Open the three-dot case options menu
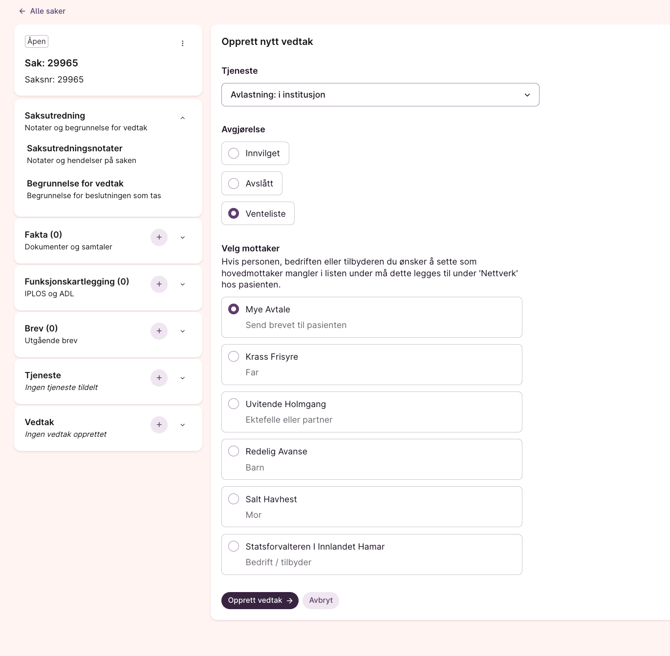670x656 pixels. point(182,43)
